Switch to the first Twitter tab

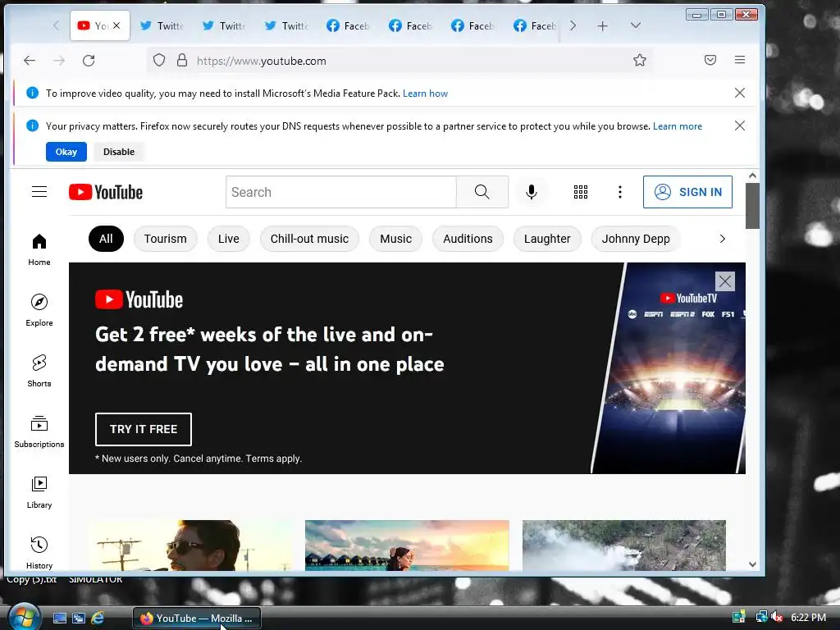pyautogui.click(x=163, y=25)
